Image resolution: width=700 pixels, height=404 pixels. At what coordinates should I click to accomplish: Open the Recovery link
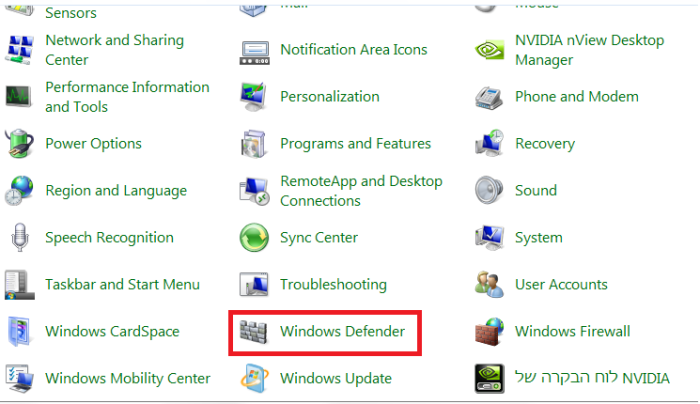click(x=545, y=144)
